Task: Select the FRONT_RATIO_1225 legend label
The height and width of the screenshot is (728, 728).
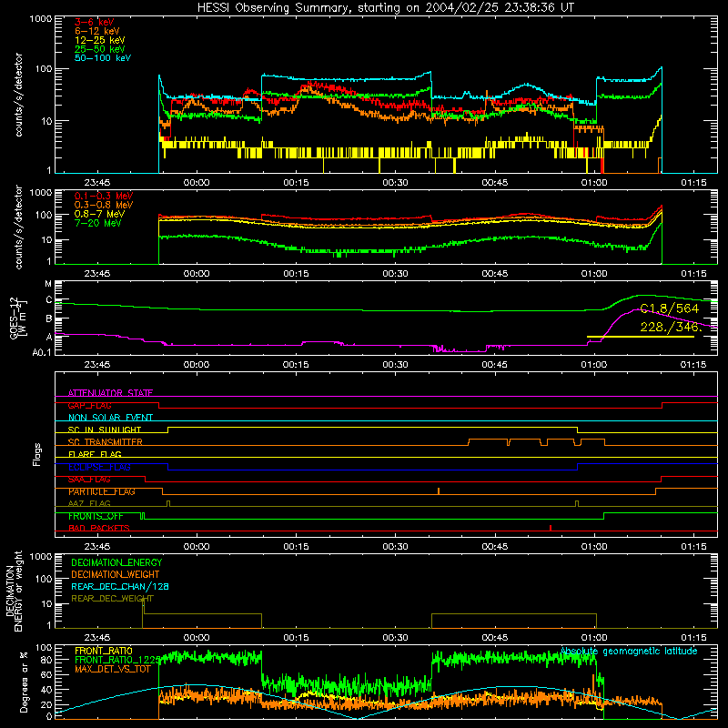Action: [x=117, y=660]
